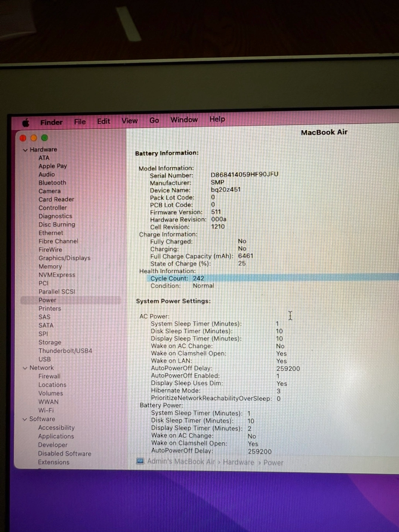Open the Help menu
Screen dimensions: 399x532
(217, 119)
